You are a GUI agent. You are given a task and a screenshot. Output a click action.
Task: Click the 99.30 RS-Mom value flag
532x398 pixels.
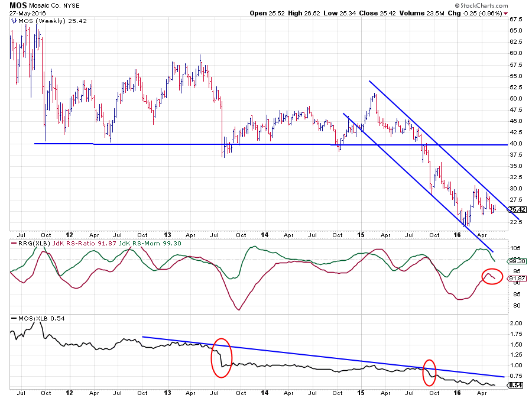pyautogui.click(x=517, y=261)
